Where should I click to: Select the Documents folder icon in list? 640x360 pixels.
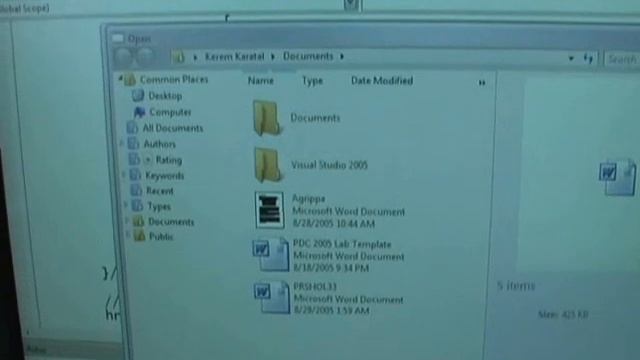[267, 118]
